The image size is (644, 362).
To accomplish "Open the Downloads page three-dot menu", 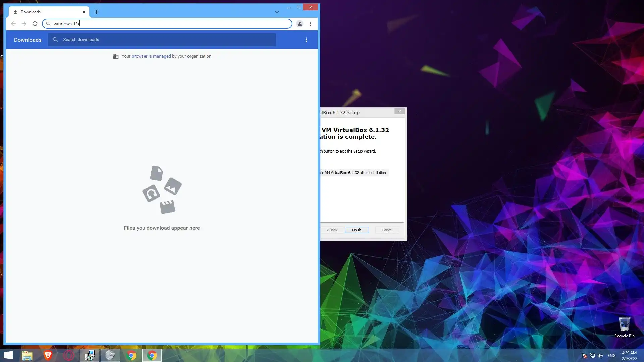I will point(306,40).
